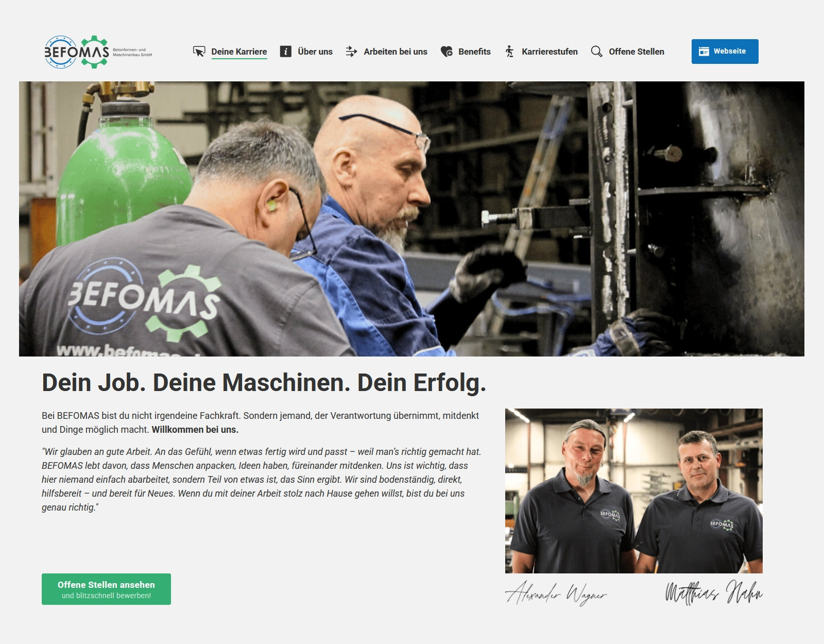Viewport: 824px width, 644px height.
Task: Click the Matthias Nahn signature
Action: click(x=714, y=592)
